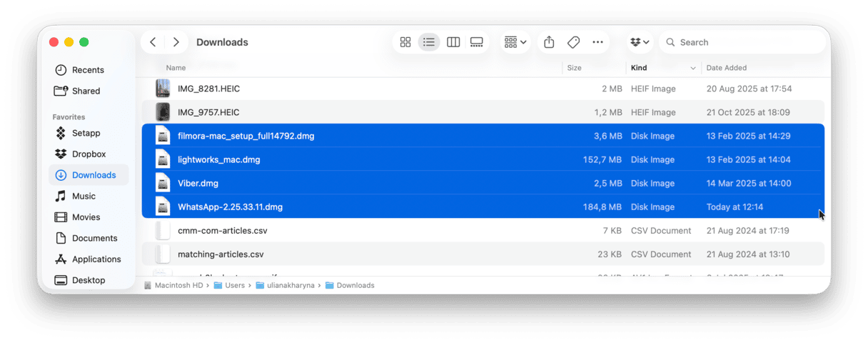
Task: Go back with the left chevron
Action: click(x=153, y=42)
